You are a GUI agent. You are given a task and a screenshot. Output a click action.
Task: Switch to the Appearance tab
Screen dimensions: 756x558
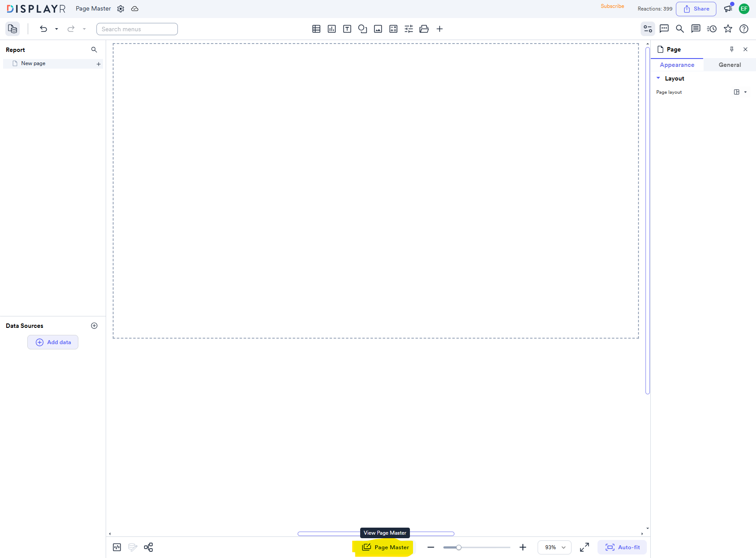(677, 65)
